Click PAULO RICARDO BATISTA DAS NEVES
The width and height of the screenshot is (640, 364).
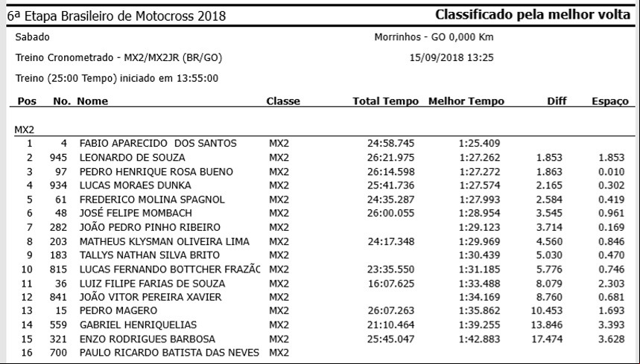click(169, 353)
